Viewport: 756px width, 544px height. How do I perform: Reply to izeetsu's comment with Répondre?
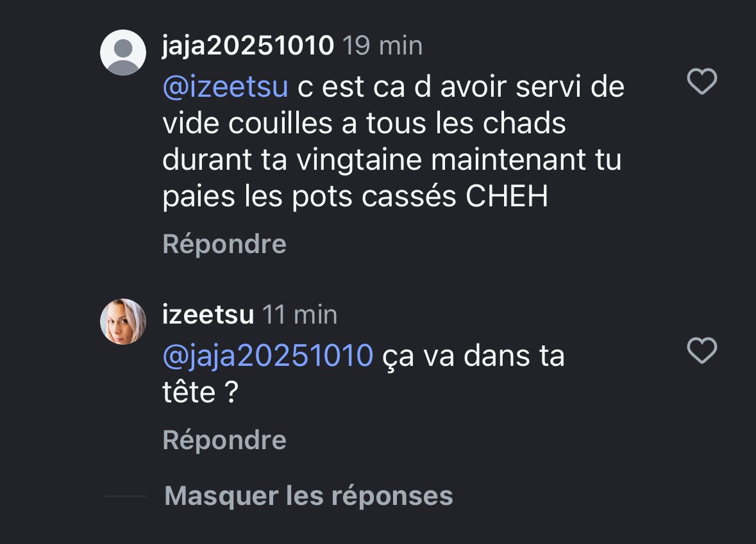click(224, 440)
